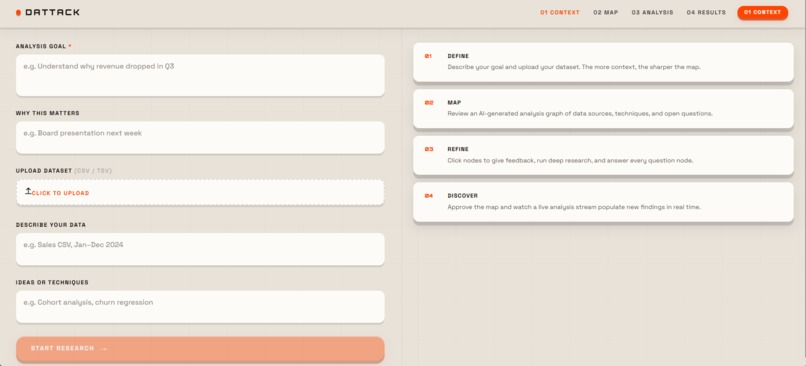Click the orange 01 Context pill button
This screenshot has width=806, height=366.
pos(762,12)
